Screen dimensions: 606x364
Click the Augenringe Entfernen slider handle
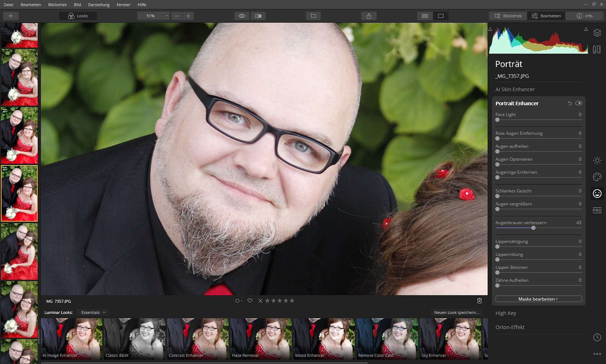click(497, 177)
